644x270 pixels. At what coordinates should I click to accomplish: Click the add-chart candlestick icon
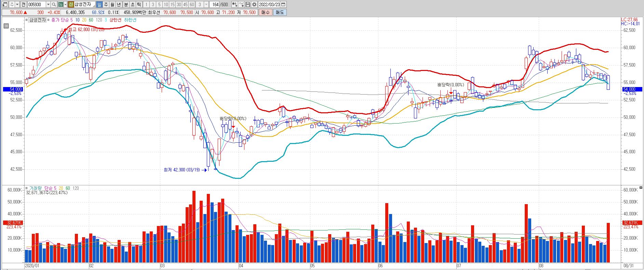(235, 4)
